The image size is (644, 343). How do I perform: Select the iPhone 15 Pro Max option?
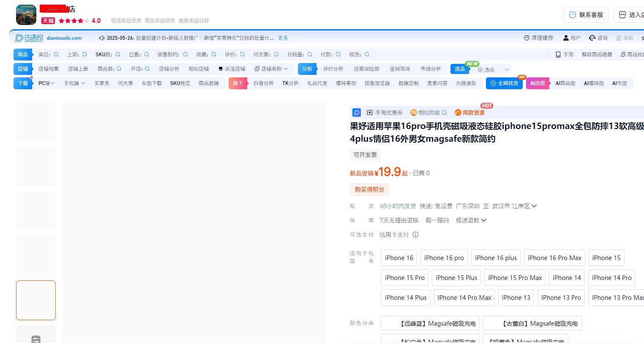(x=515, y=278)
